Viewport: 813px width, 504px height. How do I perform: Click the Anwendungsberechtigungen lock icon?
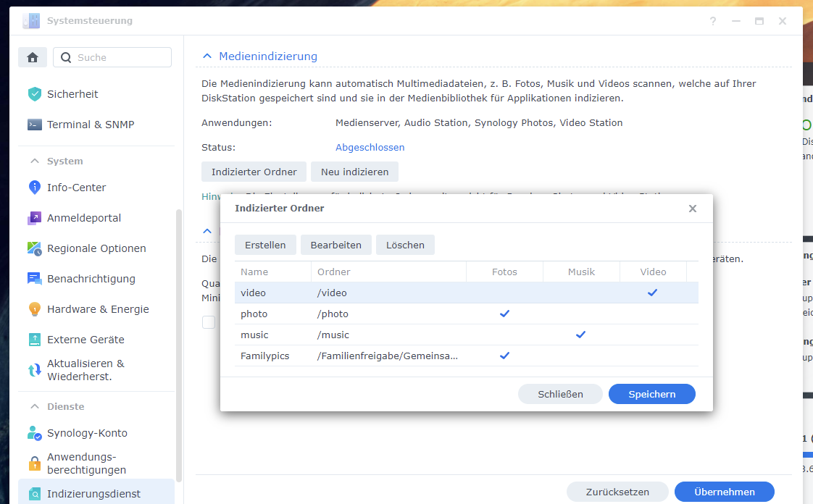coord(34,463)
